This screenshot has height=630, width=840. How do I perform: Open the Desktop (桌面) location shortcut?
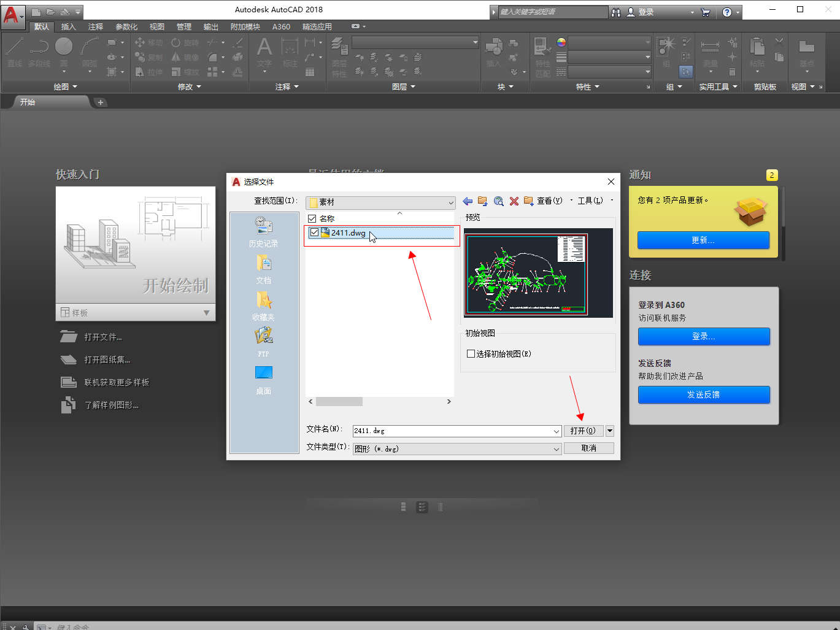tap(263, 379)
